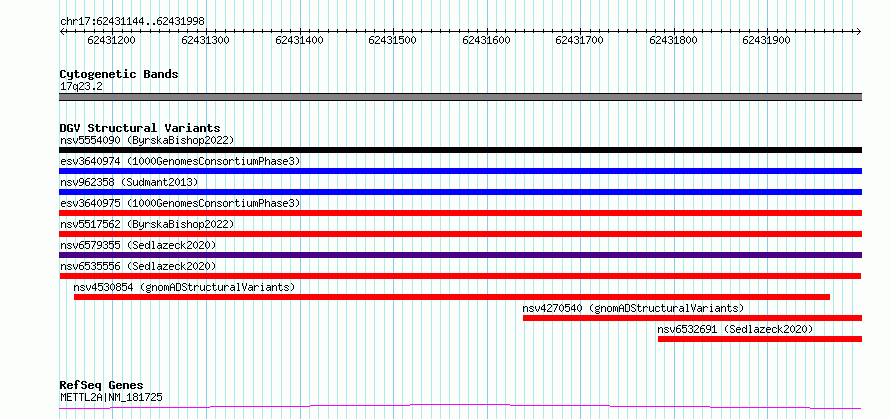Click the magenta METTL2A gene line
Viewport: 890px width, 419px height.
pos(460,407)
